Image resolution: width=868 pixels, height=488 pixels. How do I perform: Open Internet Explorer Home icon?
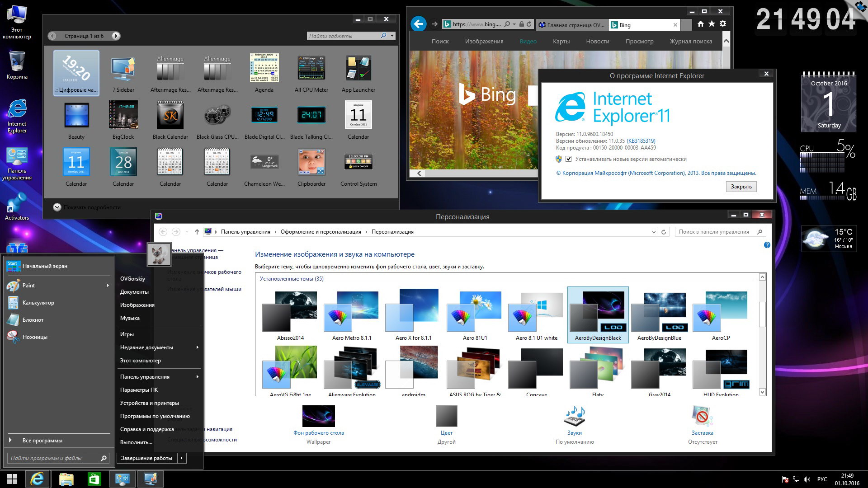pyautogui.click(x=700, y=24)
